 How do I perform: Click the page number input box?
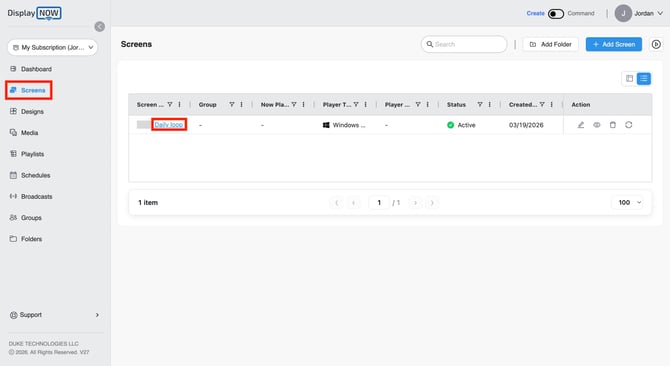click(379, 203)
